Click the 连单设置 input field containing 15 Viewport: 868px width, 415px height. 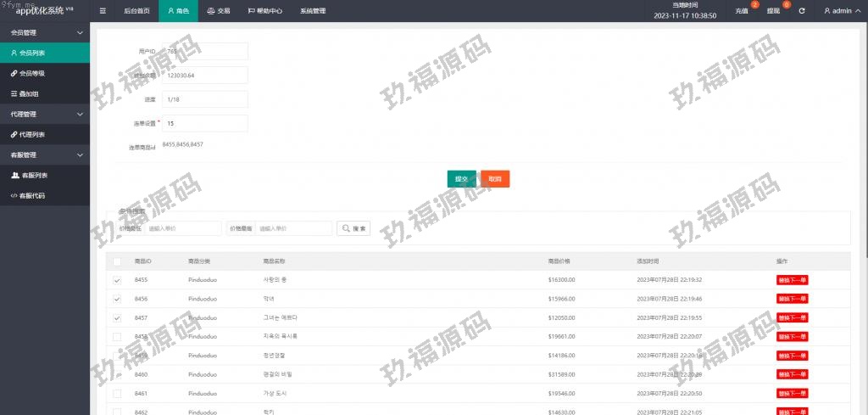click(205, 123)
